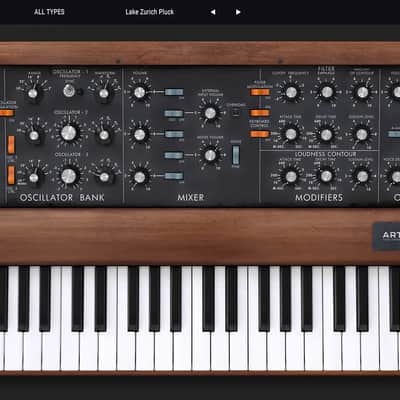The width and height of the screenshot is (400, 400).
Task: Flip the Oscillator 1 frequency sync switch
Action: (x=69, y=91)
